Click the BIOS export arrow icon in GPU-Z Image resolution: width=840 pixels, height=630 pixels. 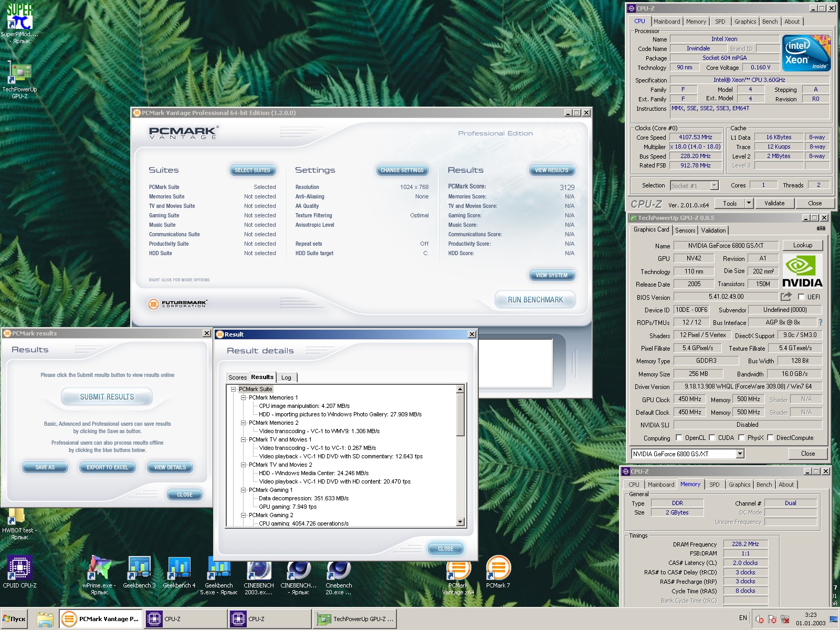[x=786, y=297]
